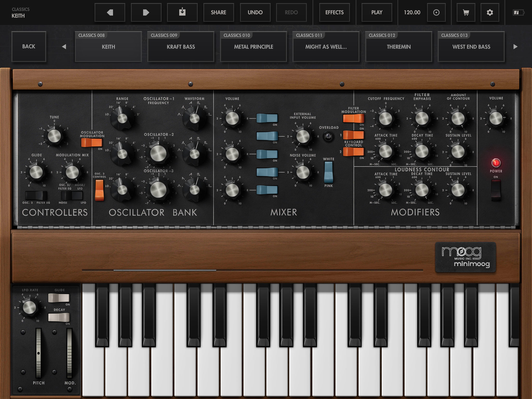
Task: Click UNDO to revert last change
Action: click(x=255, y=12)
